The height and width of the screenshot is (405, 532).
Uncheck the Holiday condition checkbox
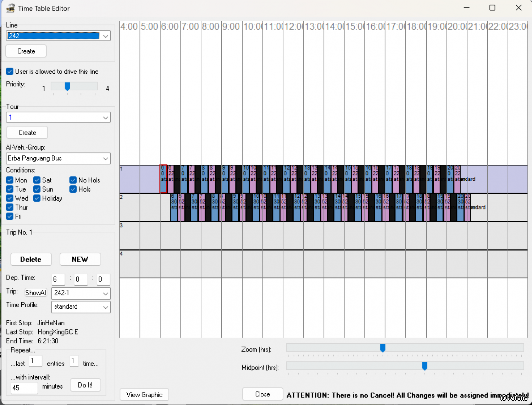point(37,198)
